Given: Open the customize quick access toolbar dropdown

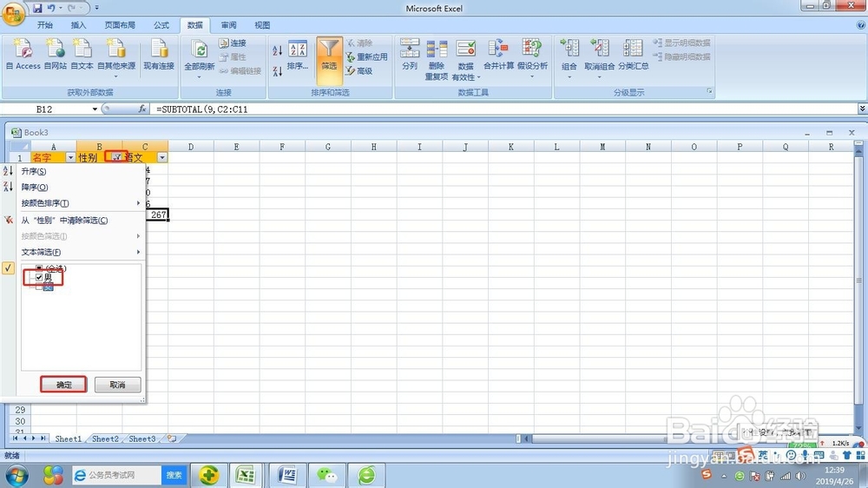Looking at the screenshot, I should tap(97, 8).
